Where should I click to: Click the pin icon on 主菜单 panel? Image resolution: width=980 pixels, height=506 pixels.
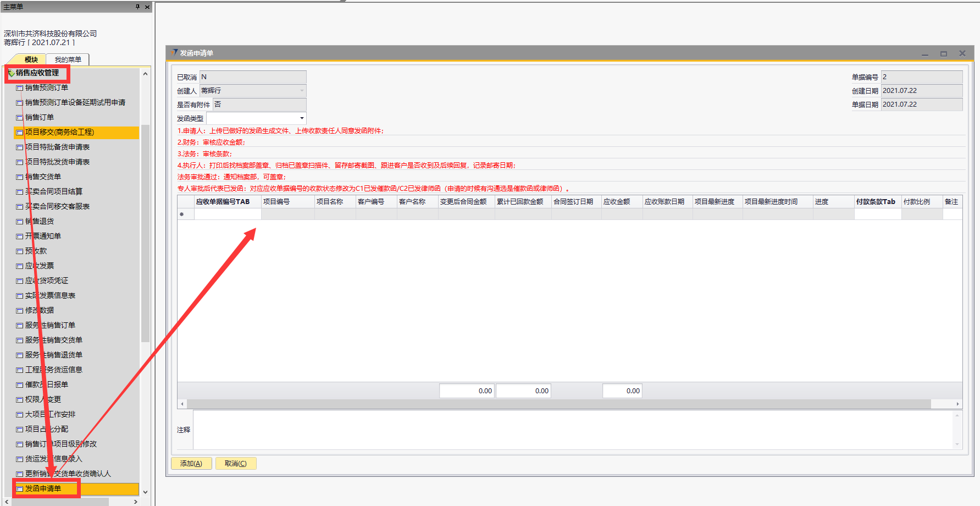[137, 7]
